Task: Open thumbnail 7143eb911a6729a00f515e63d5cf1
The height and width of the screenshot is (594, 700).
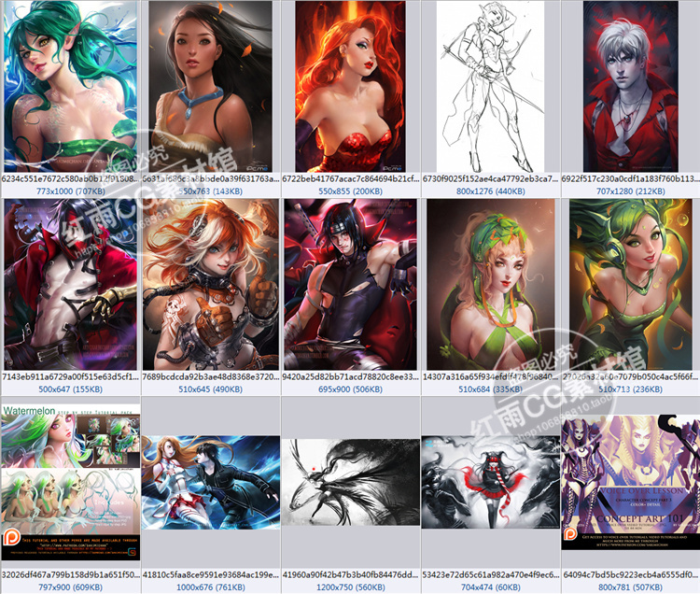Action: click(x=71, y=284)
